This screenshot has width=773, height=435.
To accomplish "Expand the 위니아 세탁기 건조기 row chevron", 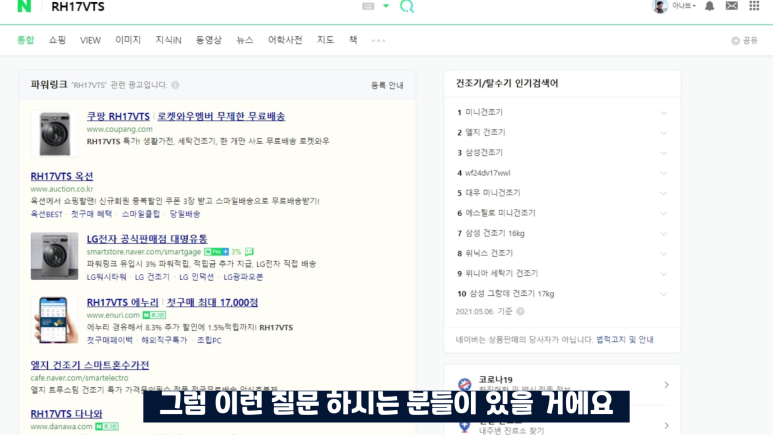I will (x=664, y=274).
